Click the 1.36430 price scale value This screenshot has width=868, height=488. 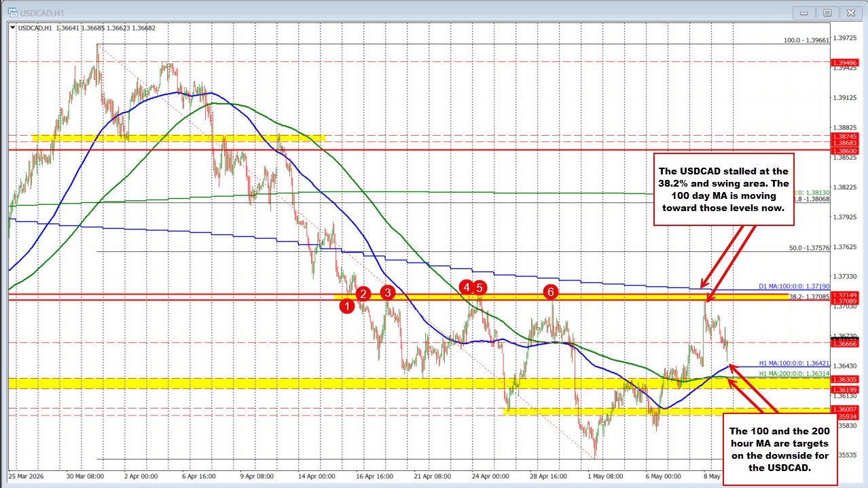(x=846, y=366)
